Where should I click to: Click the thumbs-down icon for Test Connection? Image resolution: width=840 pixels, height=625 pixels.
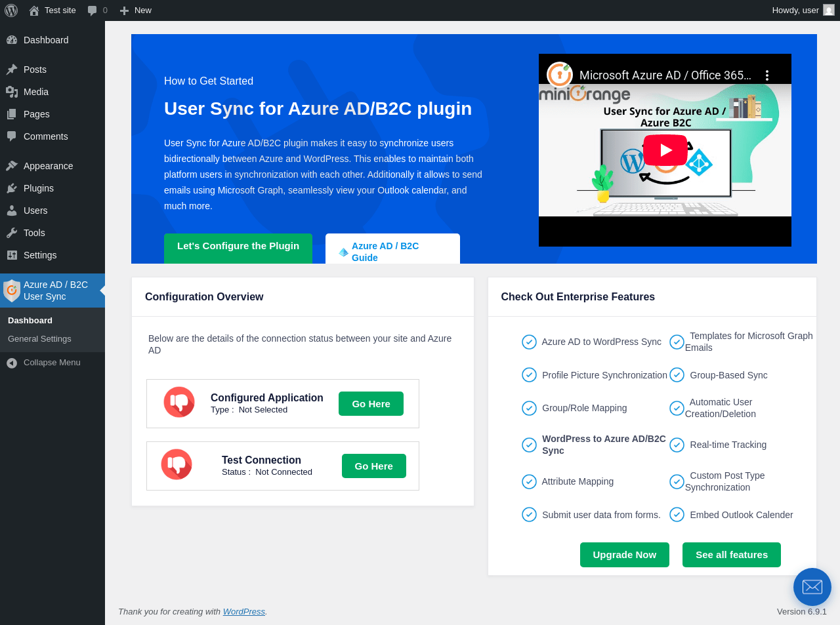pyautogui.click(x=177, y=464)
